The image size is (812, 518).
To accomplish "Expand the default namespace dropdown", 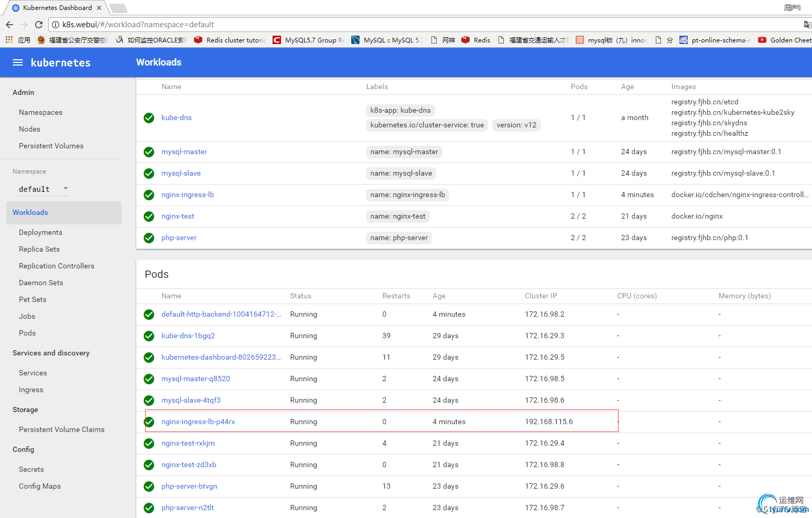I will (66, 189).
